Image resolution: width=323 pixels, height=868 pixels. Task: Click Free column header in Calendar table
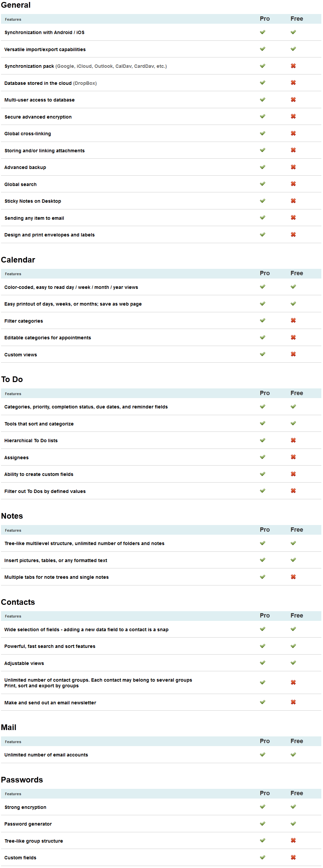pos(297,273)
